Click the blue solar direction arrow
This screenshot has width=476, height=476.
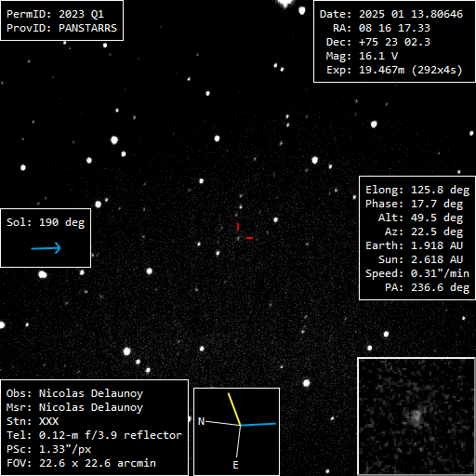point(46,248)
